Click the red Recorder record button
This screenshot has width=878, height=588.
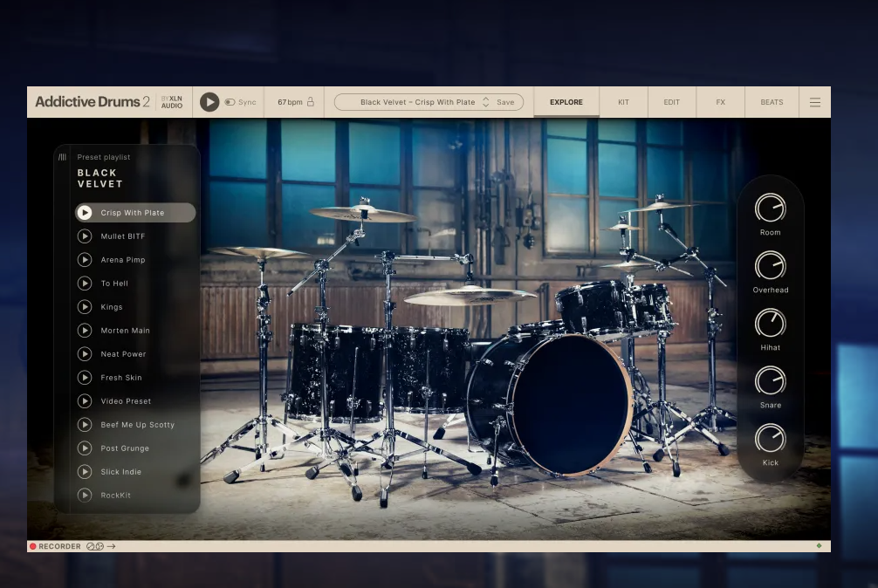tap(33, 547)
